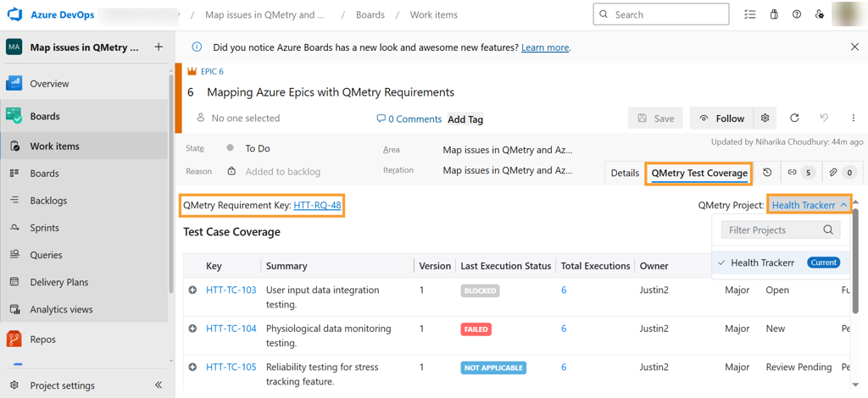Open the History tab icon

[x=766, y=173]
